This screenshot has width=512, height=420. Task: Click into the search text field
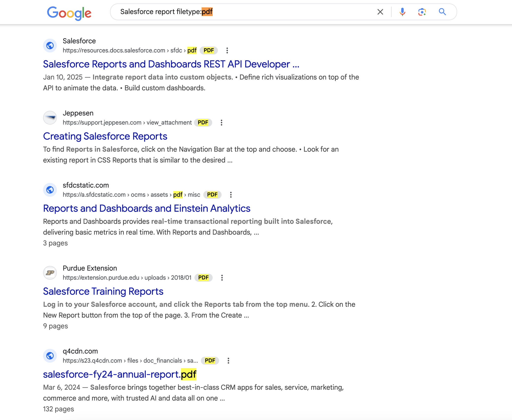(246, 12)
